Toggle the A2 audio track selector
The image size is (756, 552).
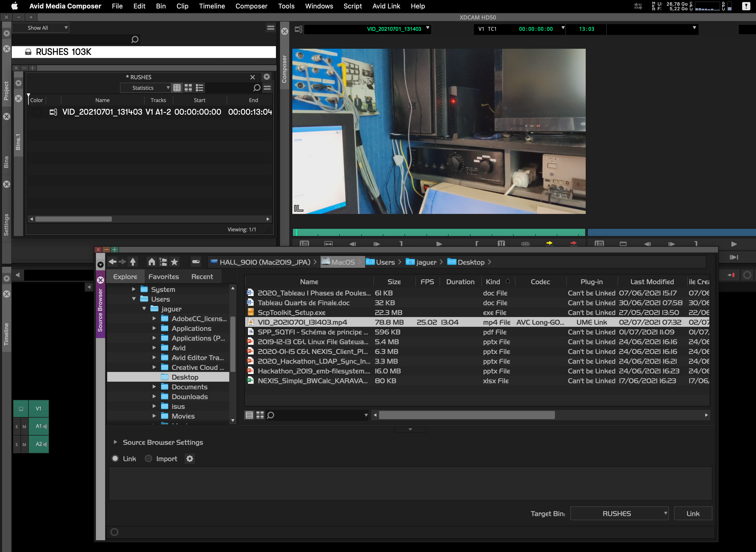38,444
